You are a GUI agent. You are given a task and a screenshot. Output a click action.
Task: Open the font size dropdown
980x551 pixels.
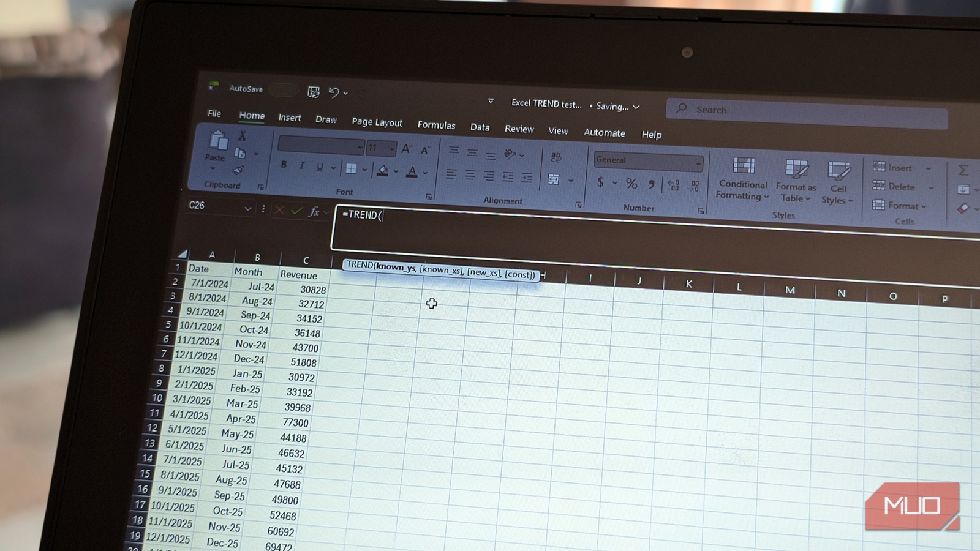coord(392,149)
